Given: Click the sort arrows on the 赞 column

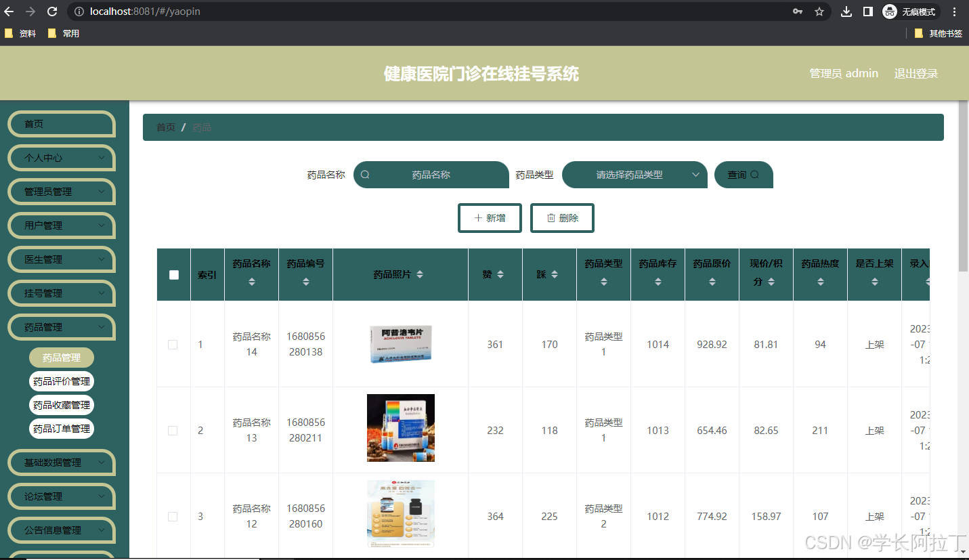Looking at the screenshot, I should [x=500, y=274].
